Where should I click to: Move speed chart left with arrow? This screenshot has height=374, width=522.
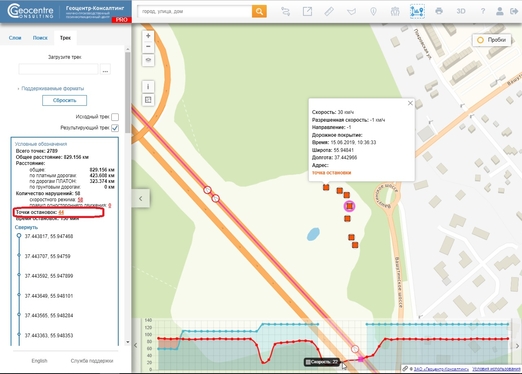point(135,346)
